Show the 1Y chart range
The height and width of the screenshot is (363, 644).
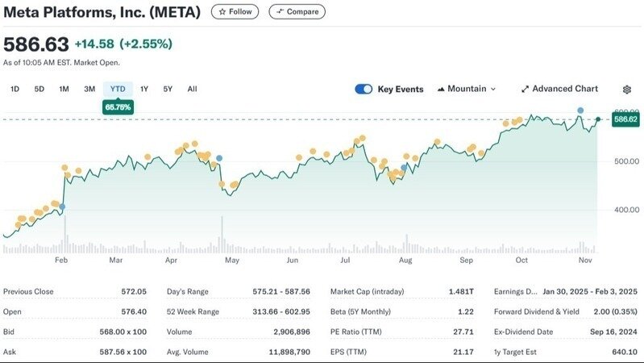pos(144,89)
